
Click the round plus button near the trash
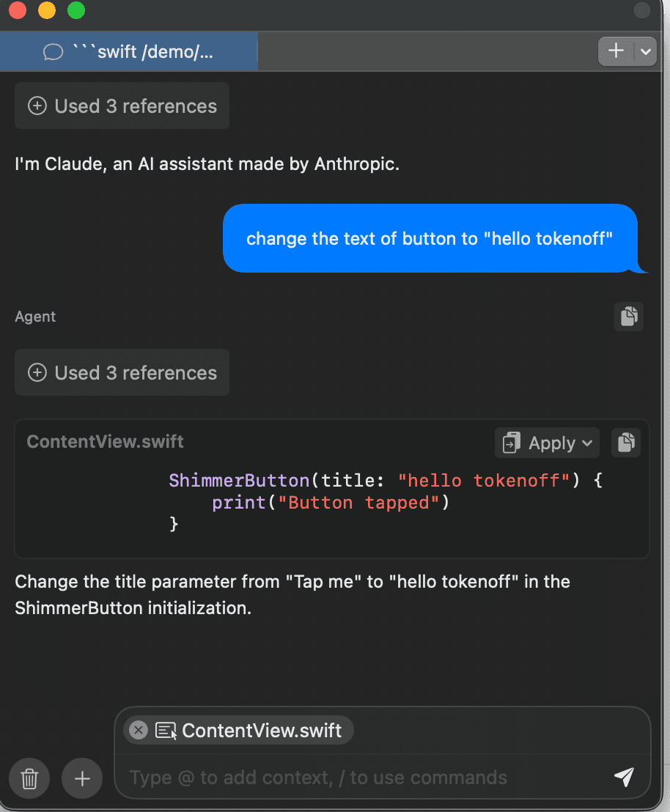[82, 778]
